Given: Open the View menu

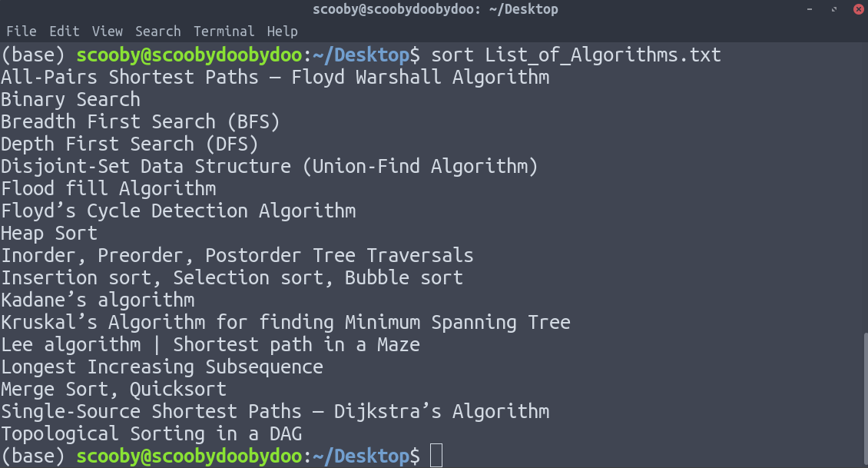Looking at the screenshot, I should pos(108,32).
